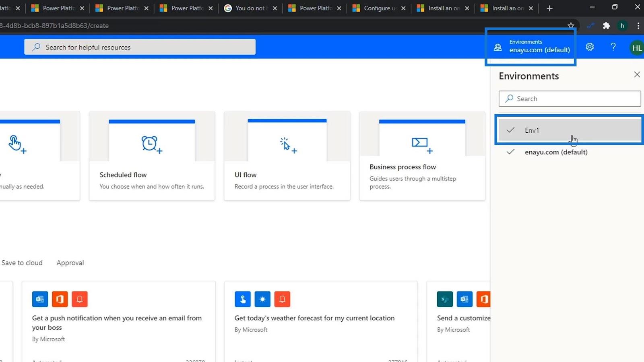Open the Business process flow card title

[403, 167]
